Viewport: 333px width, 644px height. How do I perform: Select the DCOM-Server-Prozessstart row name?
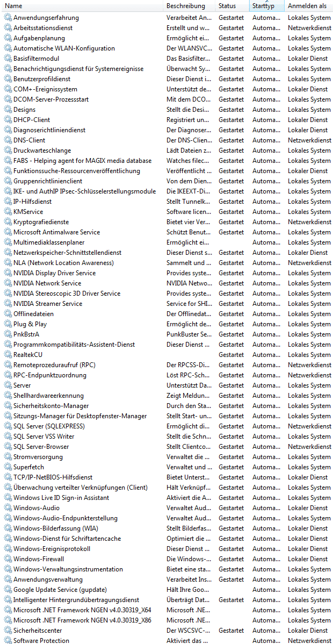(51, 99)
